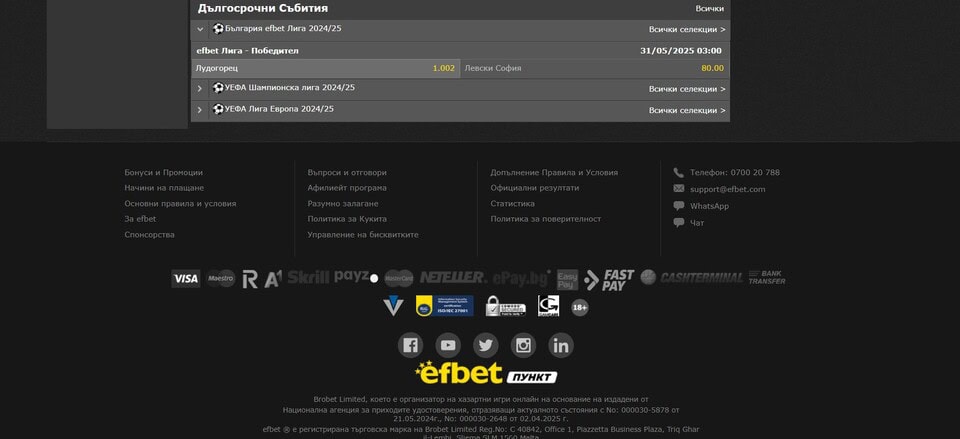Click the GamCare logo
This screenshot has width=960, height=439.
(549, 306)
